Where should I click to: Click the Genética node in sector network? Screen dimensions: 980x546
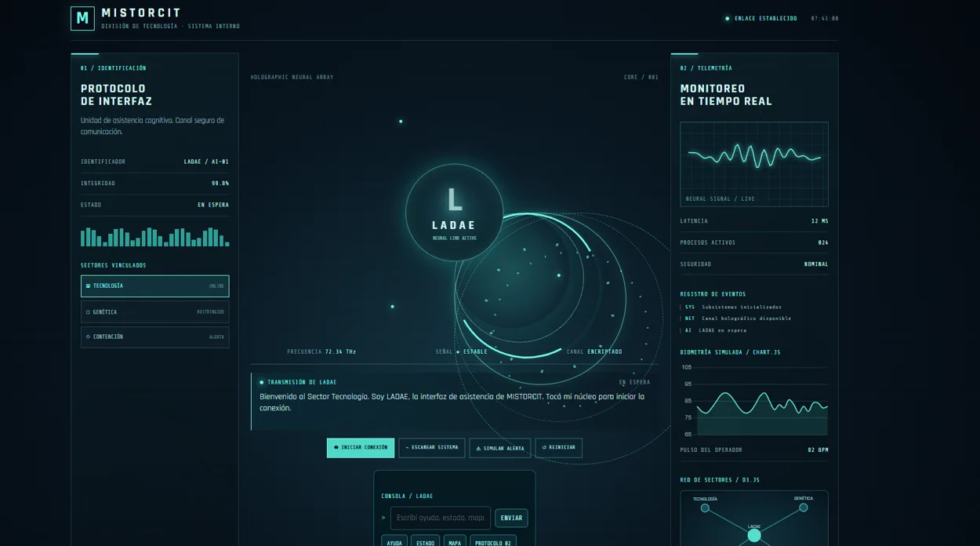click(x=804, y=508)
